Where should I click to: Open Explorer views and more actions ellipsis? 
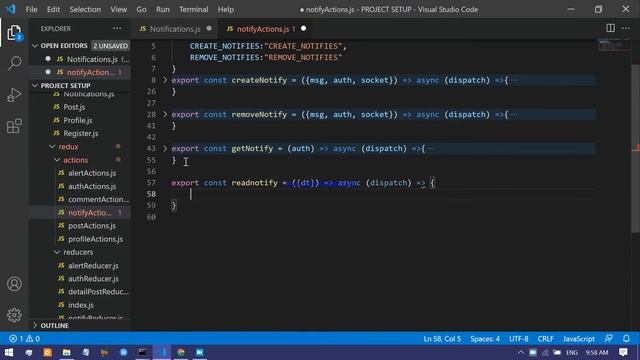point(117,28)
